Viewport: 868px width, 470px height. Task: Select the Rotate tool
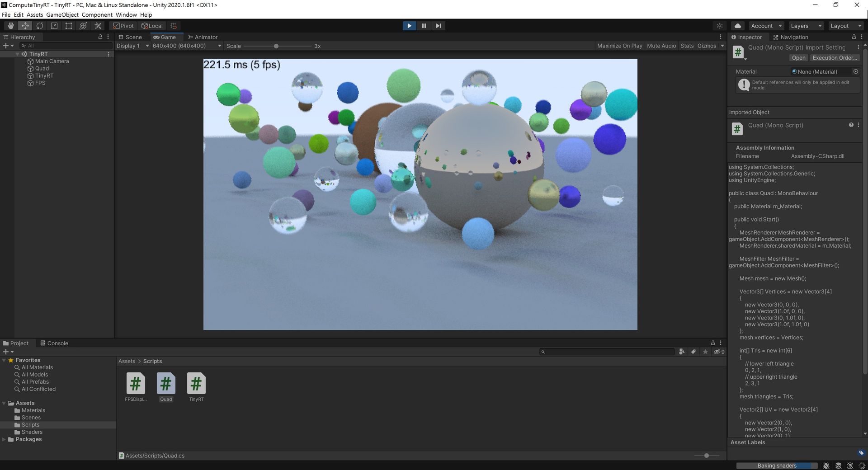point(40,26)
